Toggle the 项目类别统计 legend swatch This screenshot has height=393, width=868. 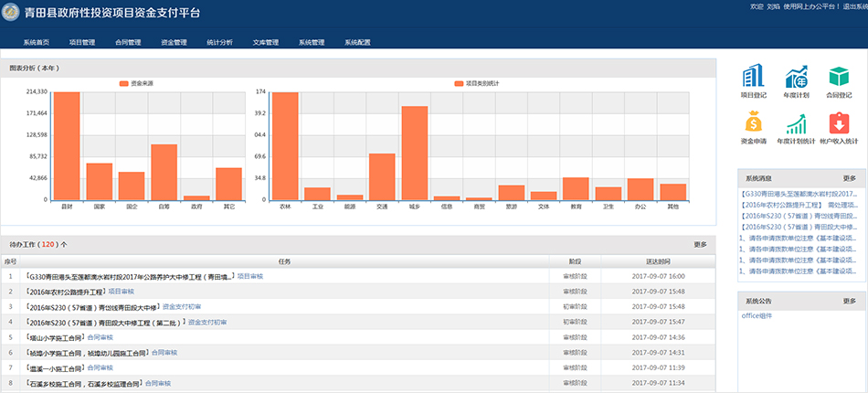pyautogui.click(x=459, y=83)
